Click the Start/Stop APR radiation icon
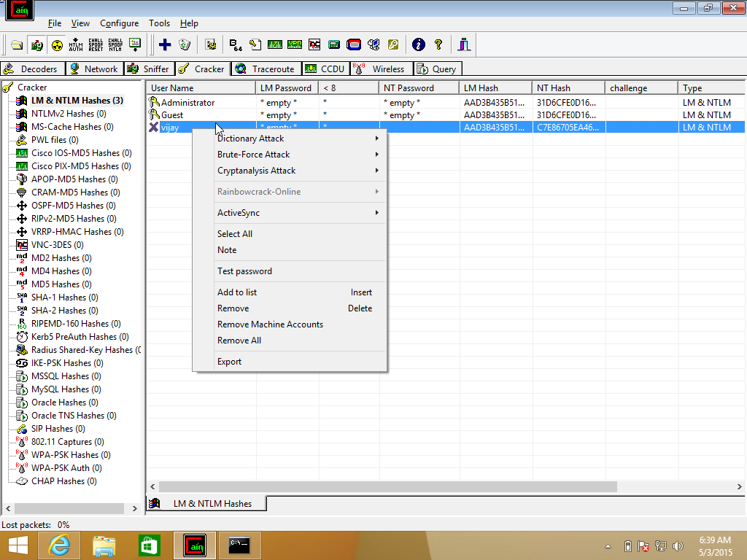747x560 pixels. 56,45
